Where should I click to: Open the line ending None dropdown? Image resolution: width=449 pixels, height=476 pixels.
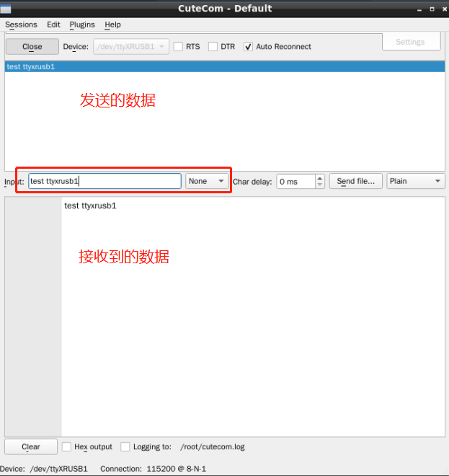pos(207,181)
